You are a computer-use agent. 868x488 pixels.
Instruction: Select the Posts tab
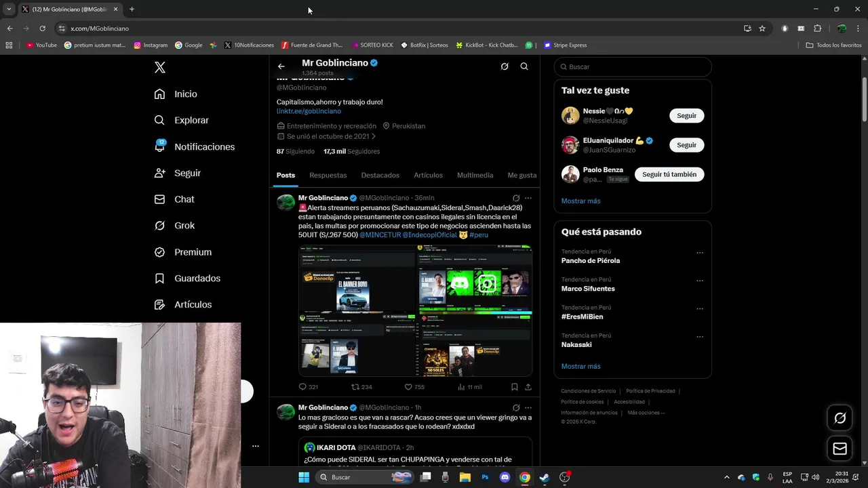285,175
